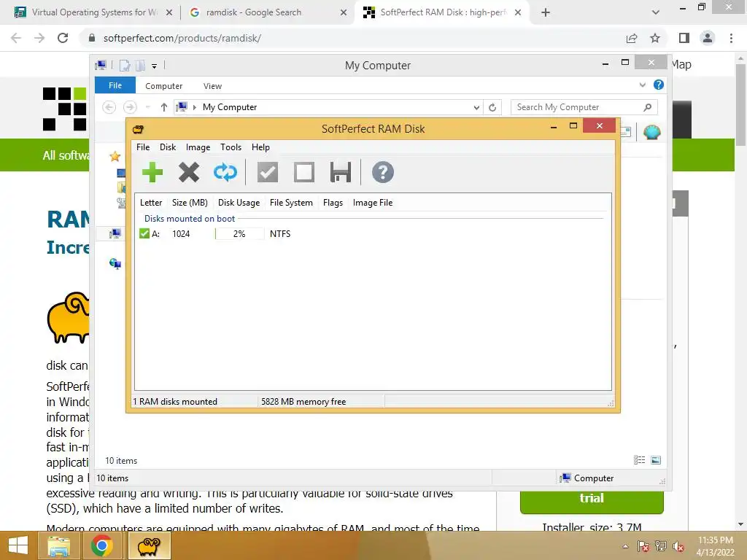Click the 'Disks mounted on boot' group label
Screen dimensions: 747x560
click(190, 219)
